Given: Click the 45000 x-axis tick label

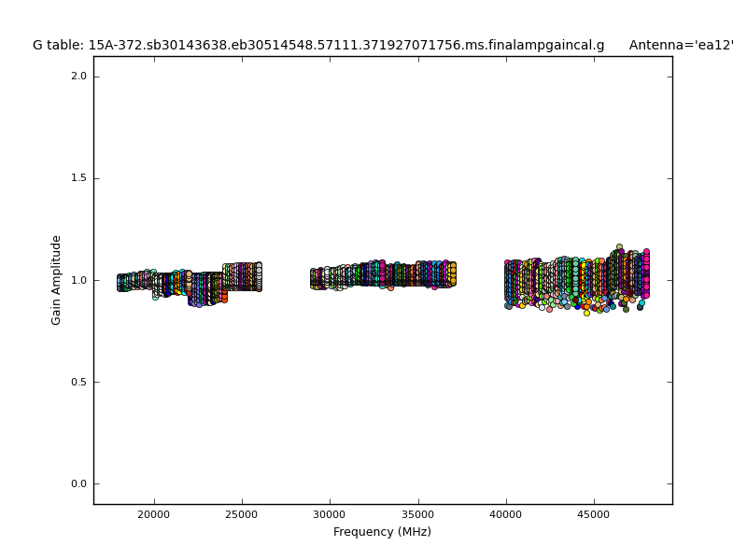Looking at the screenshot, I should pos(594,514).
